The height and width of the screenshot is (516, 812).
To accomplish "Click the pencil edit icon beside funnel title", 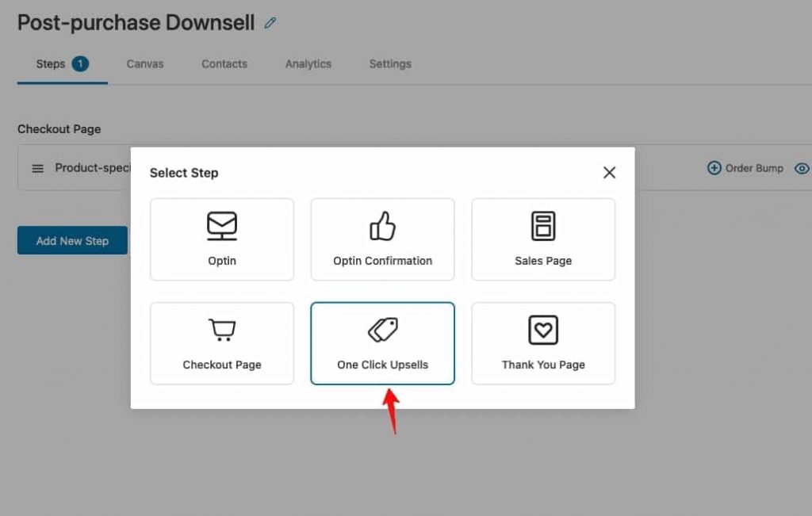I will [270, 23].
